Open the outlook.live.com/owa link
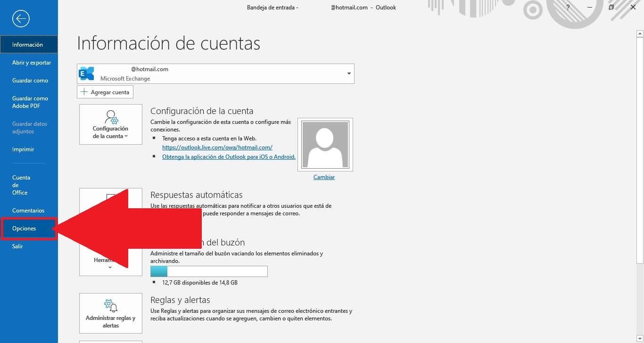The width and height of the screenshot is (644, 343). tap(217, 147)
